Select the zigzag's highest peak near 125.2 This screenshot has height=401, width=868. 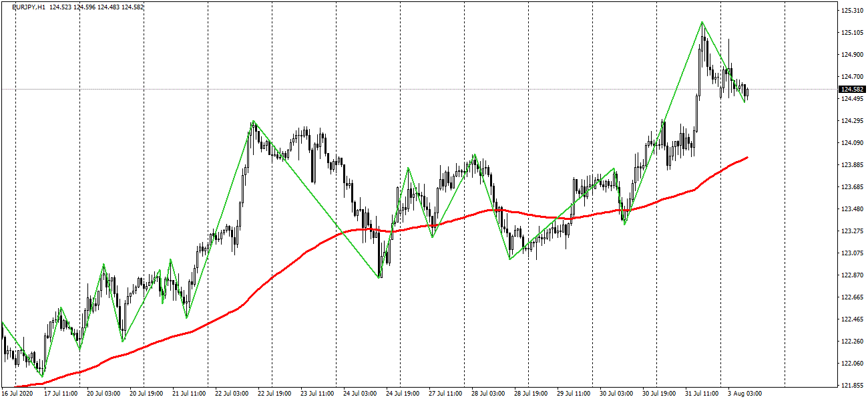(702, 22)
